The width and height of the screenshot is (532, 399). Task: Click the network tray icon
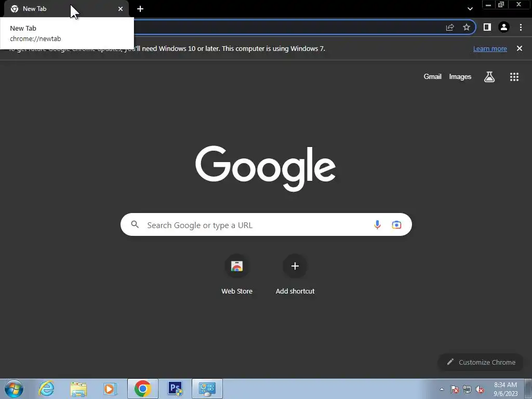(467, 389)
